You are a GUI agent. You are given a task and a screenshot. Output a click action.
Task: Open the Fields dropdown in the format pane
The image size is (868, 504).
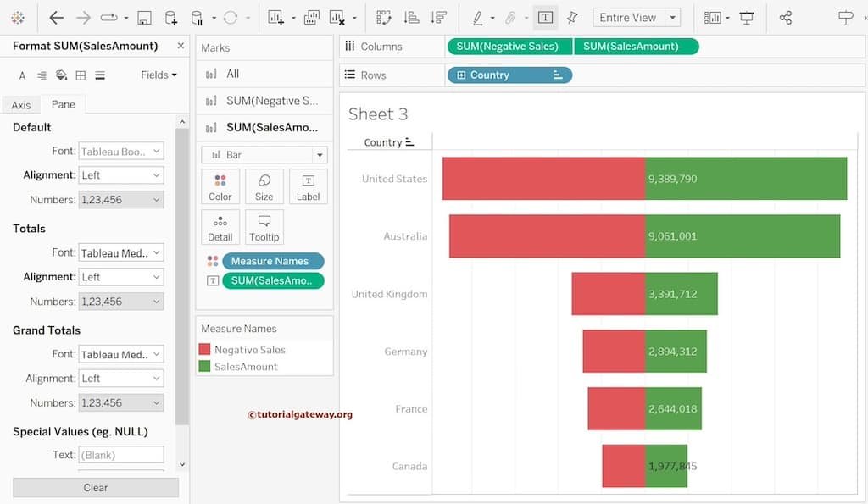tap(158, 75)
